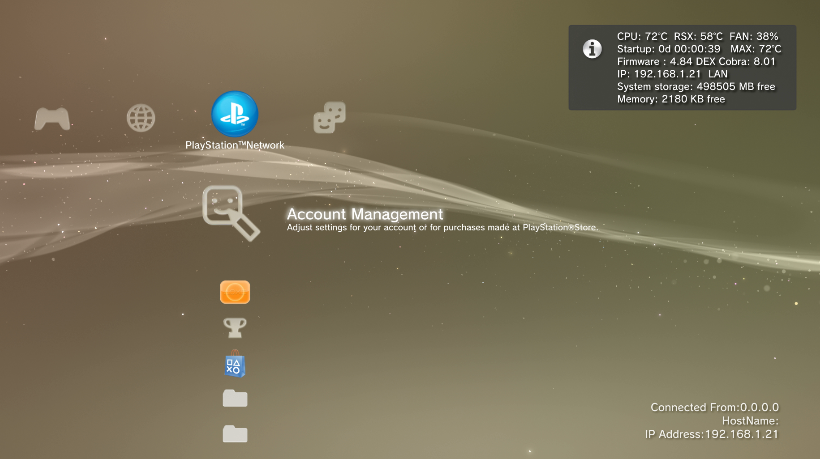The image size is (820, 459).
Task: Click the "Startup: 0d 00:00:39" text
Action: pyautogui.click(x=669, y=49)
